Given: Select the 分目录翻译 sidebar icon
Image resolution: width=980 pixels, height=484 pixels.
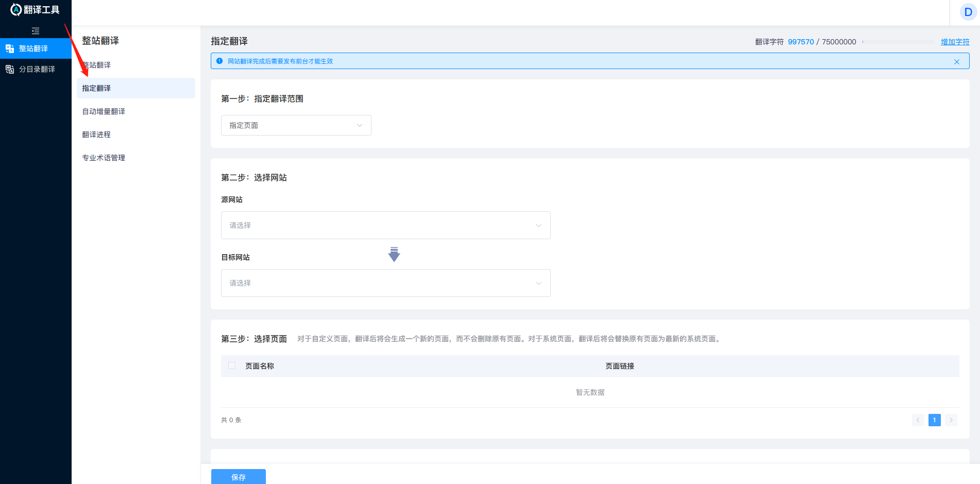Looking at the screenshot, I should click(x=9, y=68).
